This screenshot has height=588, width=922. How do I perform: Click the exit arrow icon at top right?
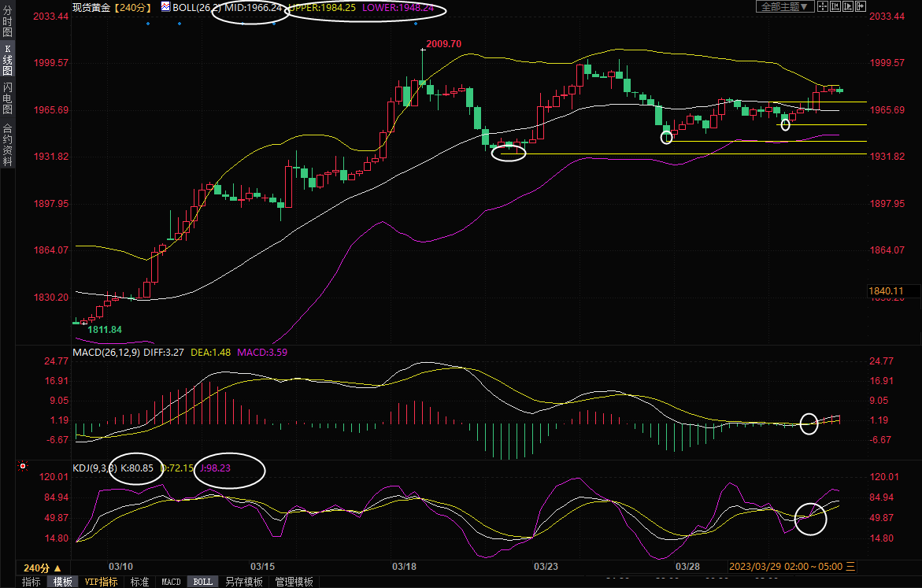tap(861, 6)
